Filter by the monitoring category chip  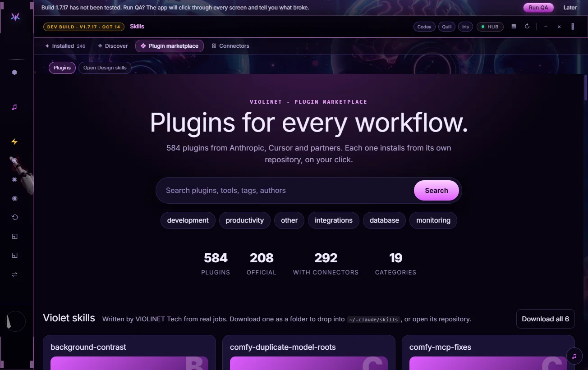click(x=433, y=220)
